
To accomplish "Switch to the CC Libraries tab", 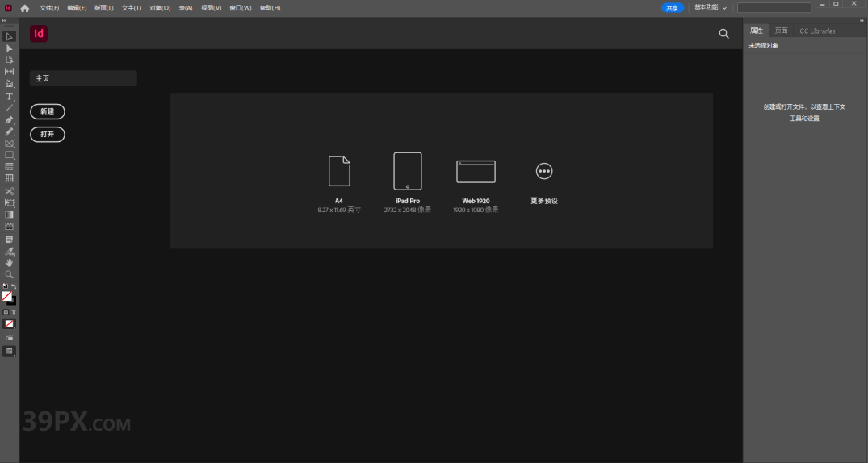I will click(x=817, y=31).
